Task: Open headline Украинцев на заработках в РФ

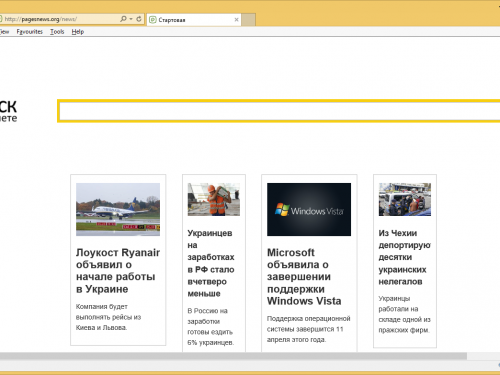Action: (x=211, y=263)
